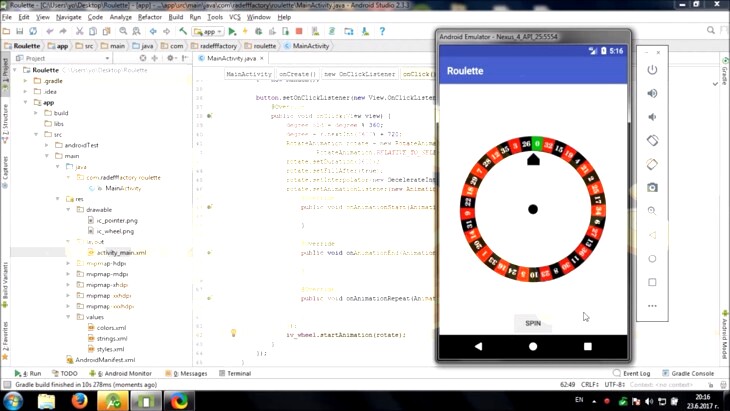The image size is (730, 411).
Task: Select the MainActivity.java editor tab
Action: (231, 58)
